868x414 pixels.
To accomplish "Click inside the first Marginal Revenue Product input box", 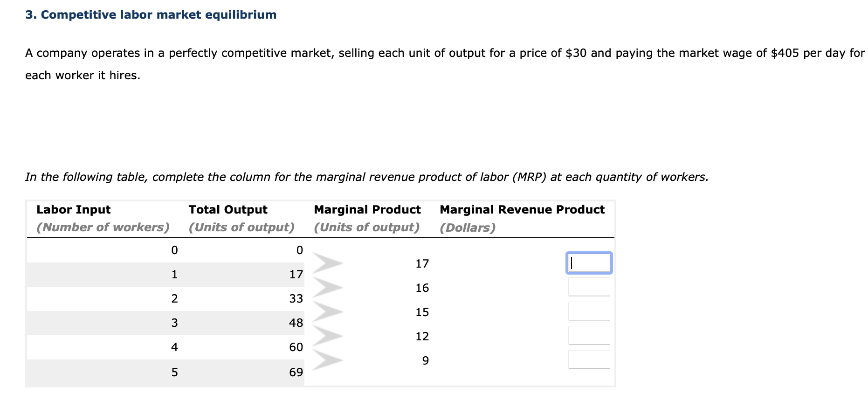I will point(589,262).
